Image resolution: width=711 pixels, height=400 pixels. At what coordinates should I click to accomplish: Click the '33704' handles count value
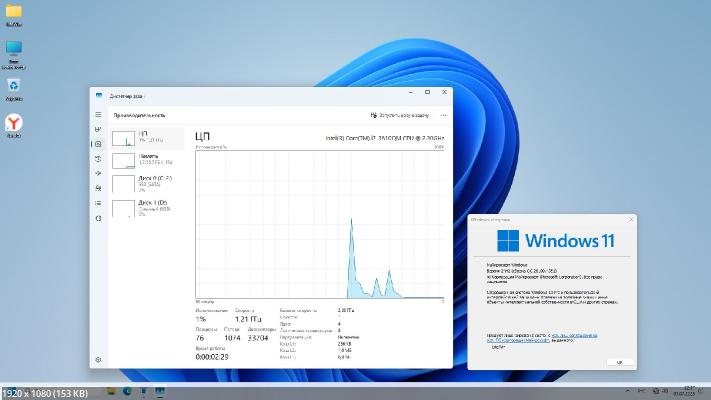point(258,338)
